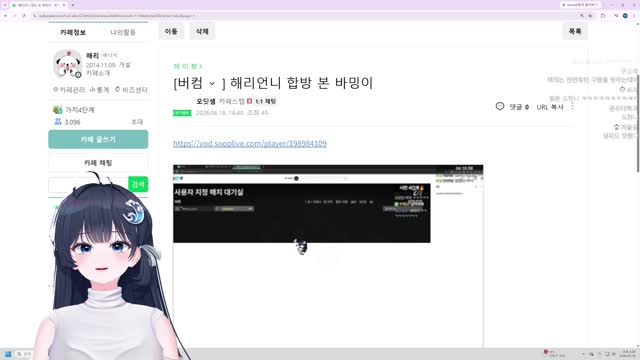The height and width of the screenshot is (360, 640).
Task: Click browser reload icon
Action: [24, 16]
